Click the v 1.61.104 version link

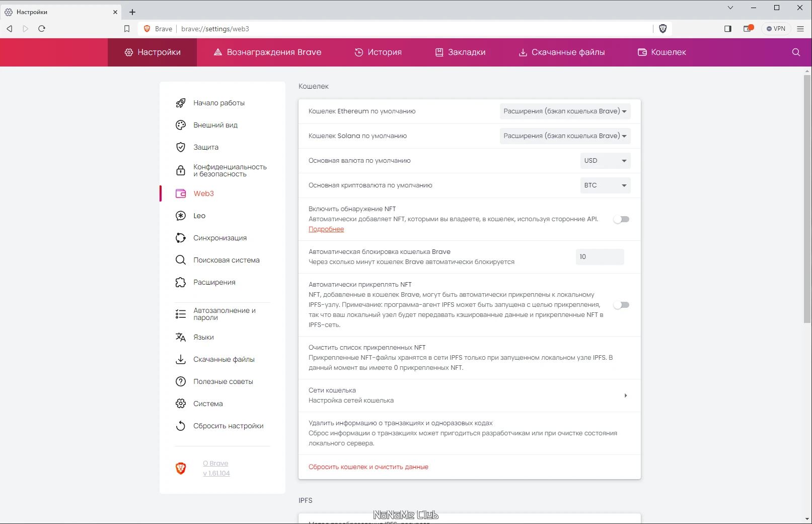[216, 473]
